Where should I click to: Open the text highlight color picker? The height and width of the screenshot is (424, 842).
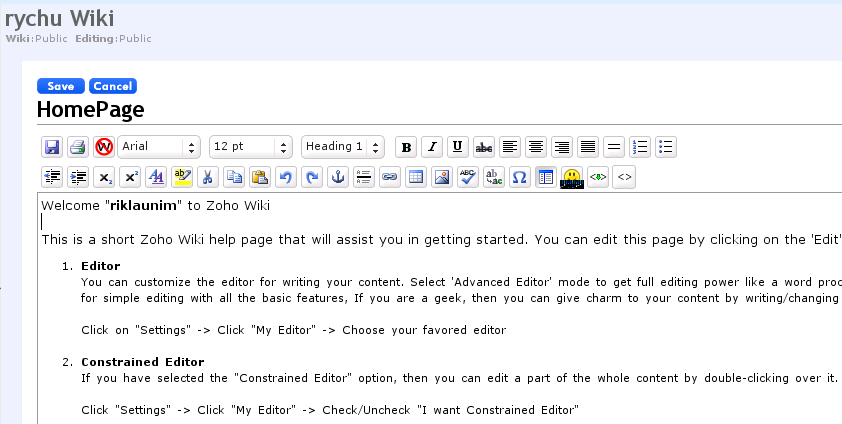coord(182,177)
